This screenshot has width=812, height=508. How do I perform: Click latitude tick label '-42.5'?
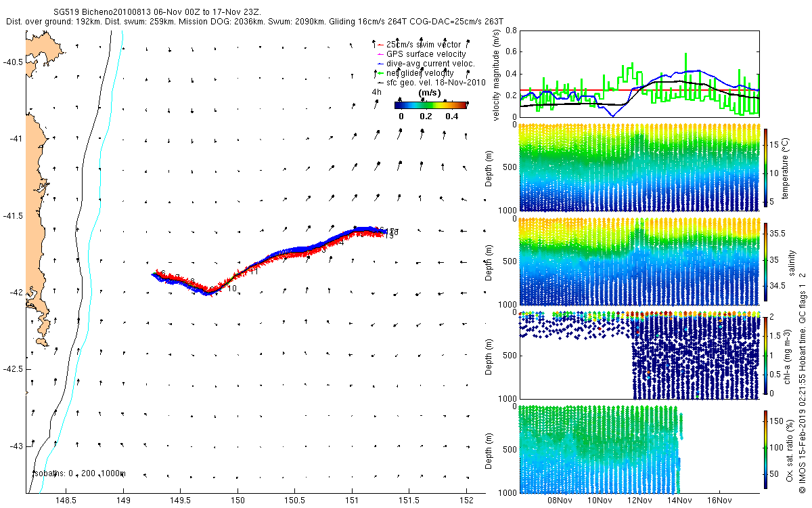pyautogui.click(x=12, y=369)
